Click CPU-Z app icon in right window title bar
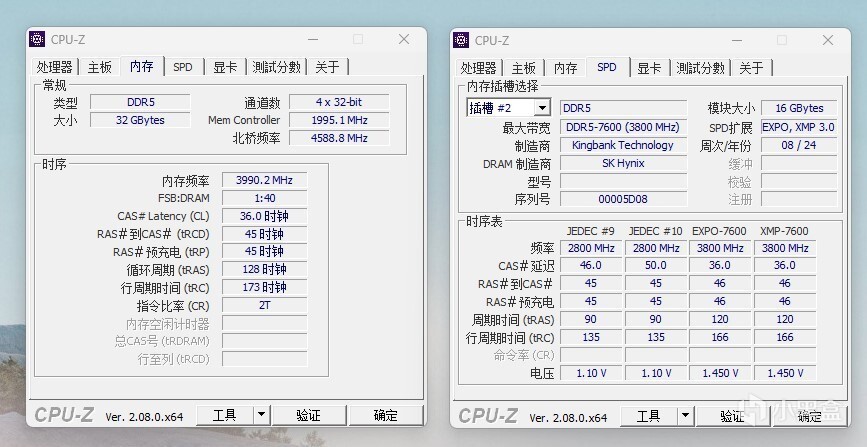 click(x=461, y=40)
